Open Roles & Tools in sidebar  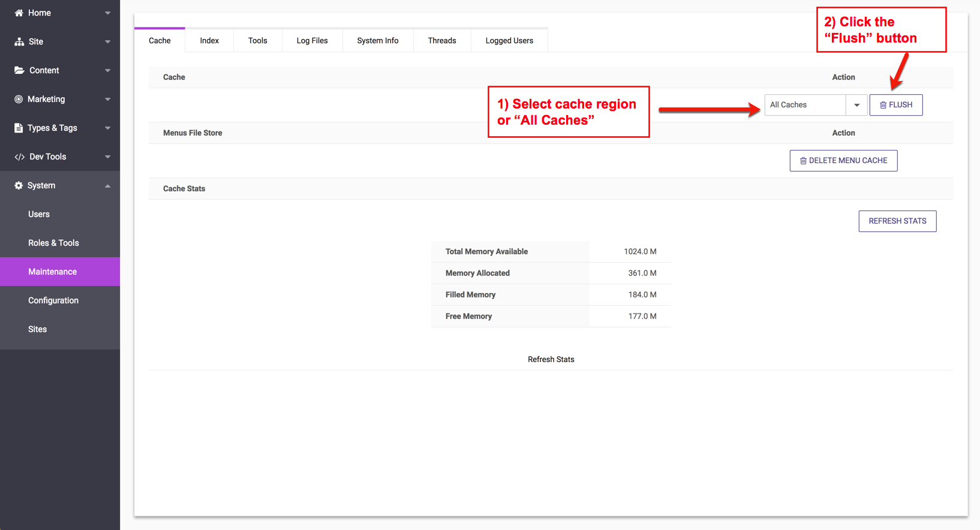(x=53, y=243)
